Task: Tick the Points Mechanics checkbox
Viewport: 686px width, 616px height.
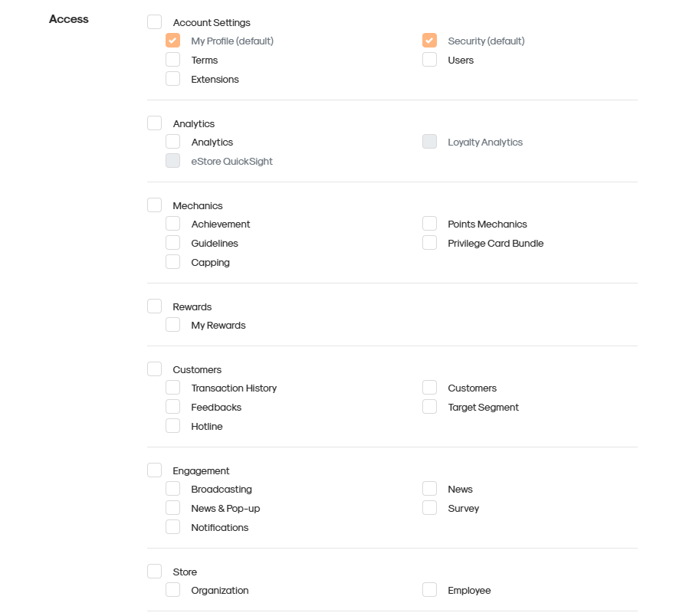Action: click(x=430, y=224)
